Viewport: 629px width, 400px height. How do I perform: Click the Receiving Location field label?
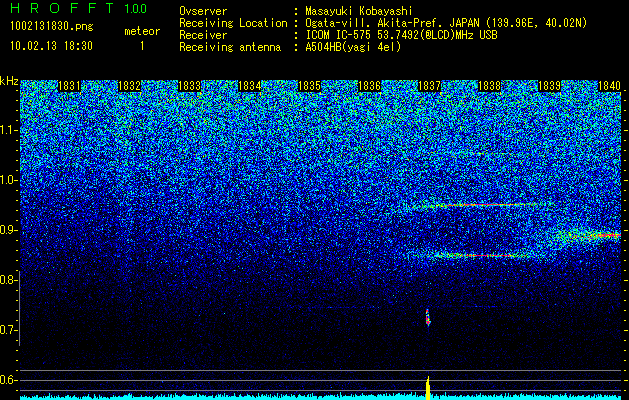[x=233, y=23]
